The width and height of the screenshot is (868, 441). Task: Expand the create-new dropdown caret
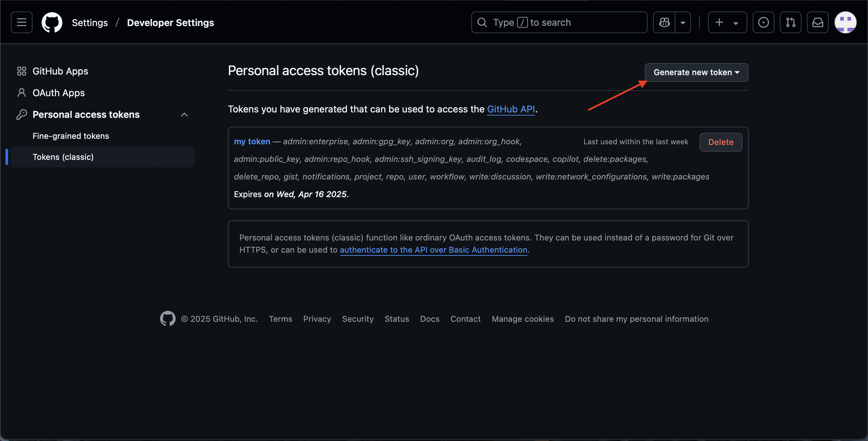(x=736, y=23)
